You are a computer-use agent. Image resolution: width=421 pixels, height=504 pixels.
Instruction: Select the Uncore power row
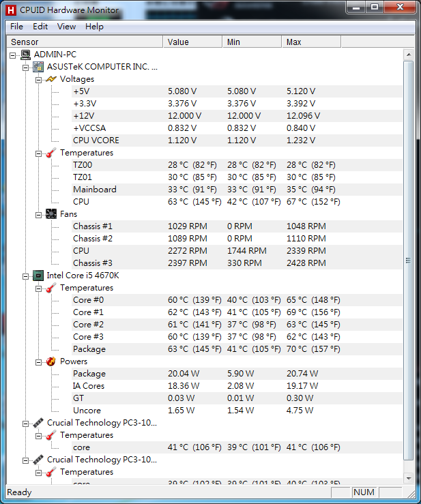pyautogui.click(x=237, y=411)
